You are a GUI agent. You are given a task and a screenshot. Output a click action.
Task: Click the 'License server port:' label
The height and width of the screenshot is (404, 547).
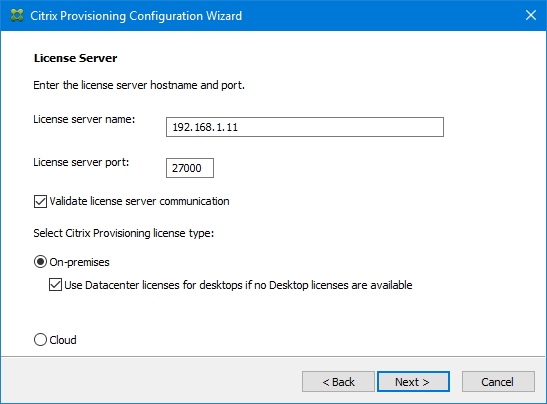81,162
